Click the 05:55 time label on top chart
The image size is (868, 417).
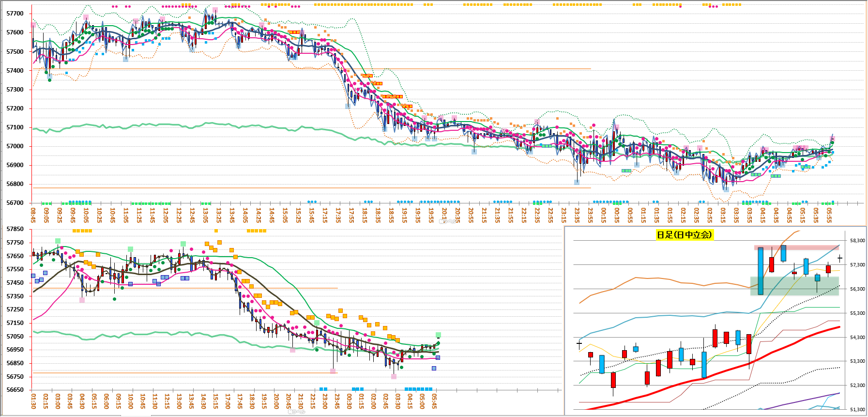coord(829,215)
